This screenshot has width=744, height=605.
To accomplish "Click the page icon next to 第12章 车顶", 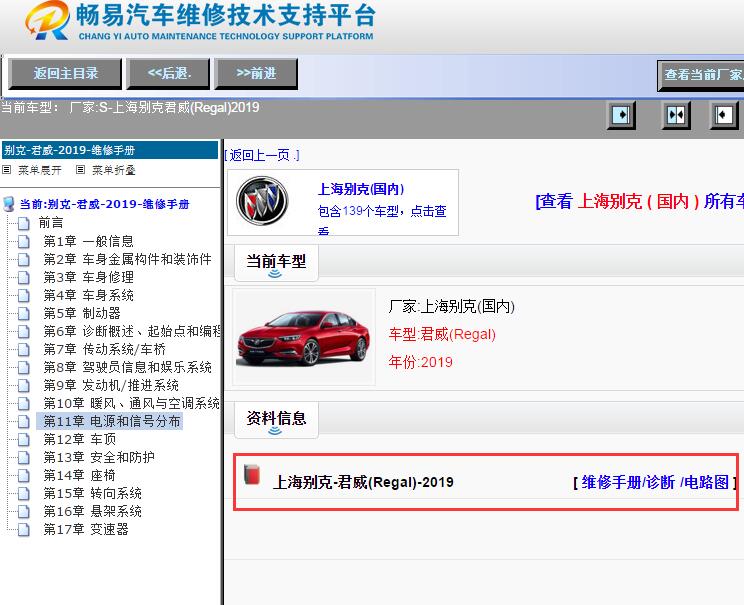I will [x=23, y=439].
